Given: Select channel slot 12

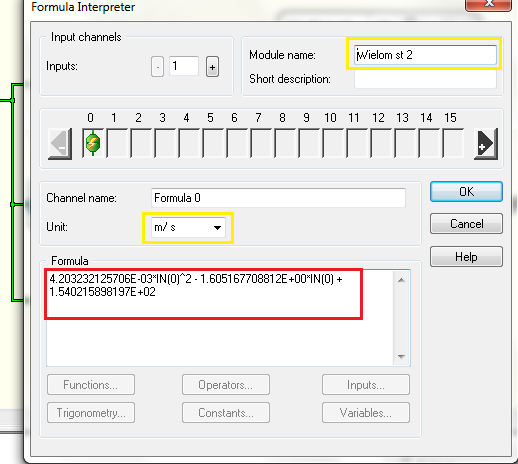Looking at the screenshot, I should click(381, 143).
